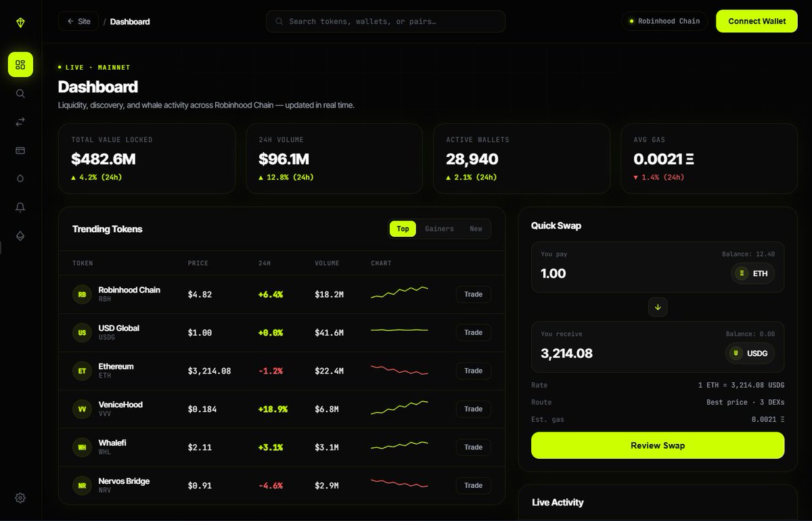Click the Nervos Bridge sparkline chart
The image size is (812, 521).
click(x=399, y=483)
